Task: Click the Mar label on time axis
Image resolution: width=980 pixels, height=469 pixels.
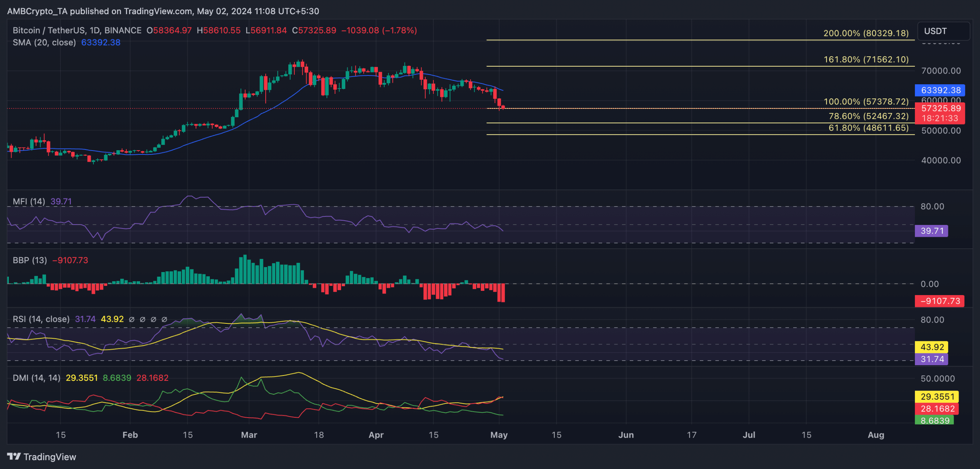Action: 249,435
